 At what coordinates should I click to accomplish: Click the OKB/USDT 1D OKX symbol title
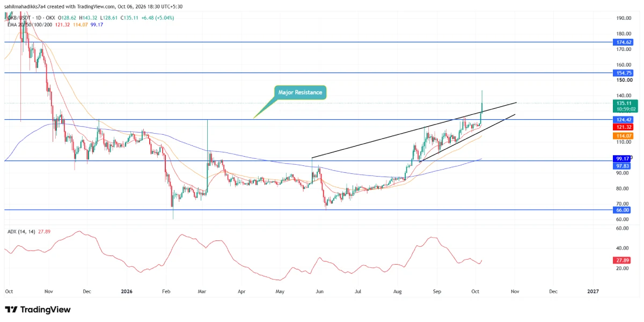pos(31,18)
